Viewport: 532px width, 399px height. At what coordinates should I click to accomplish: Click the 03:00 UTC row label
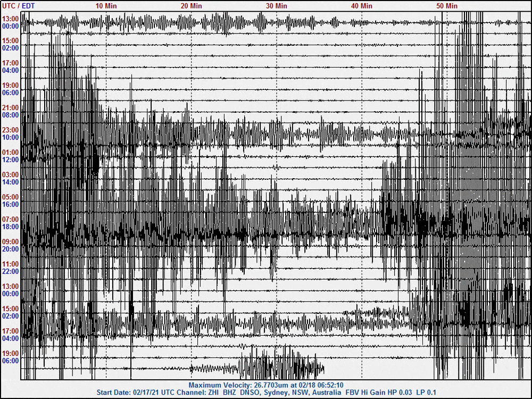coord(11,174)
